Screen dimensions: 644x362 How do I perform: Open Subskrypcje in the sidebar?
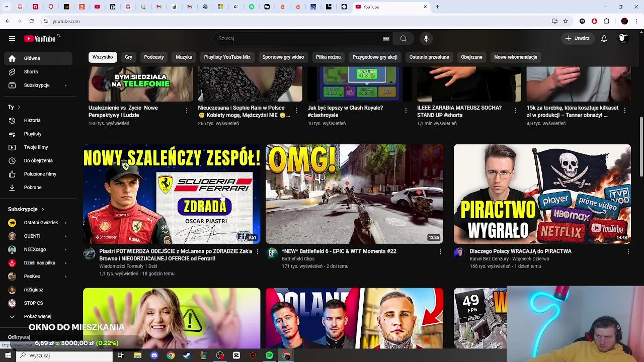point(38,85)
